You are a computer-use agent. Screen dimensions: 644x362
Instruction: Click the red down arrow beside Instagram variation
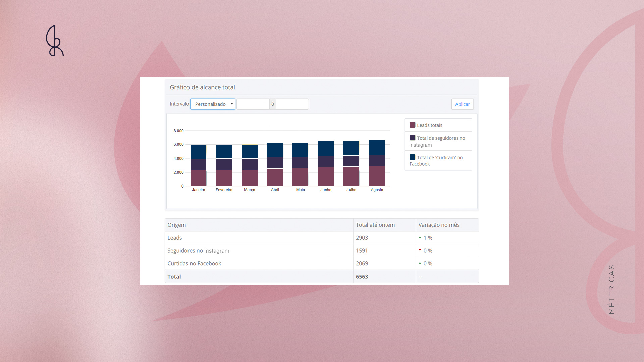[420, 250]
